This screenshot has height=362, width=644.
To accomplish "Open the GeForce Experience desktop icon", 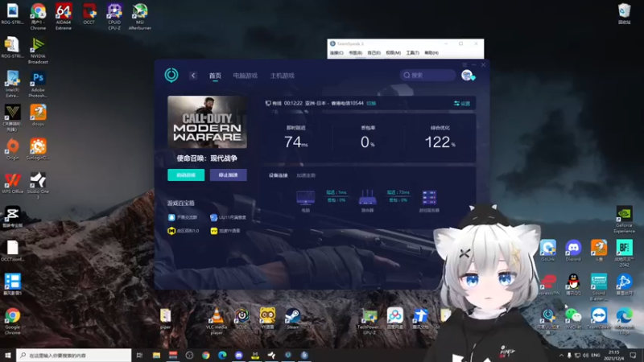I will pos(624,219).
